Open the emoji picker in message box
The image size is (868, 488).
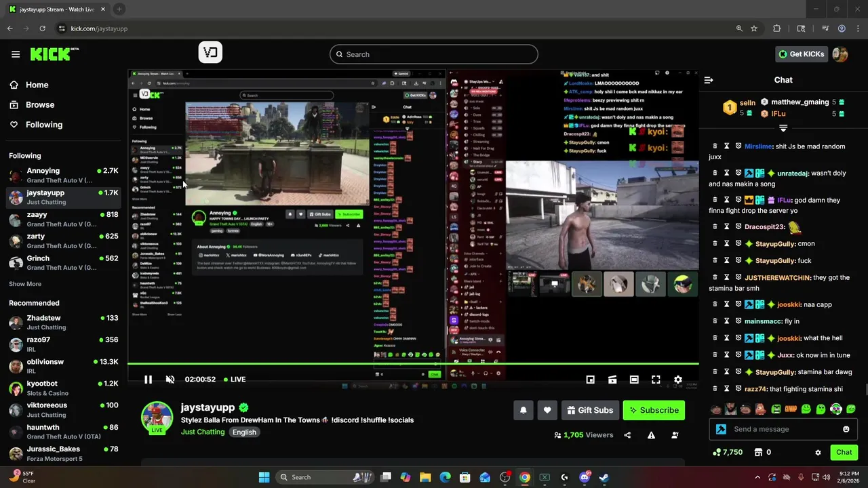pos(846,429)
